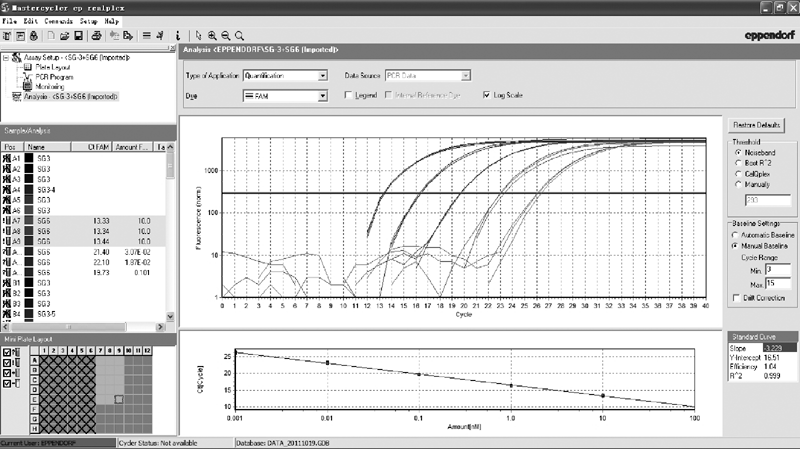This screenshot has height=449, width=800.
Task: Click the Info 'i' toolbar icon
Action: click(178, 36)
